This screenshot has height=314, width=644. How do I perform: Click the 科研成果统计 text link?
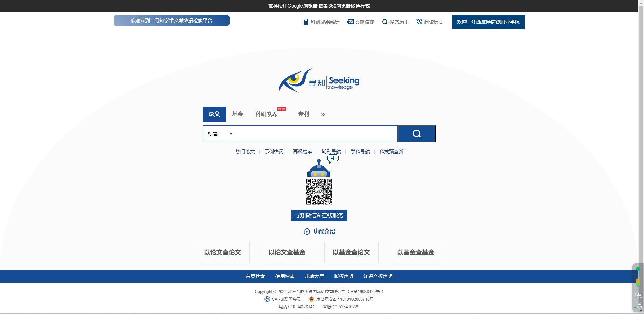pos(325,22)
